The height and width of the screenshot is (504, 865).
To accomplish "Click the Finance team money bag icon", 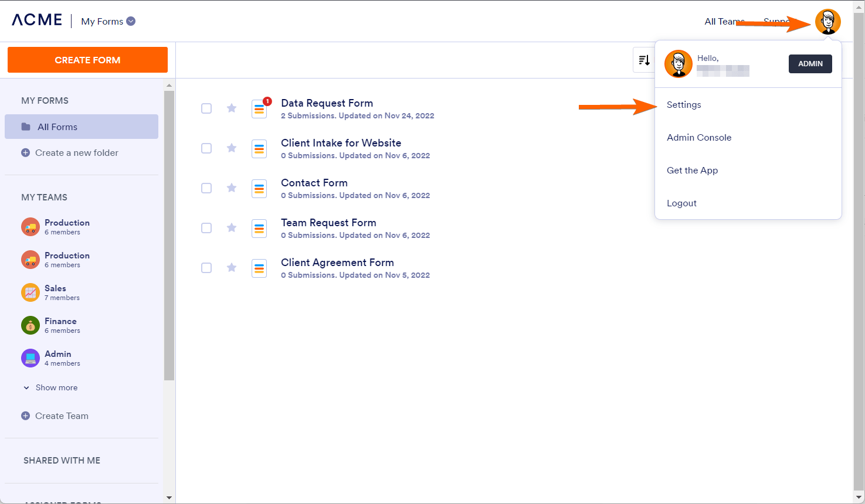I will coord(30,325).
